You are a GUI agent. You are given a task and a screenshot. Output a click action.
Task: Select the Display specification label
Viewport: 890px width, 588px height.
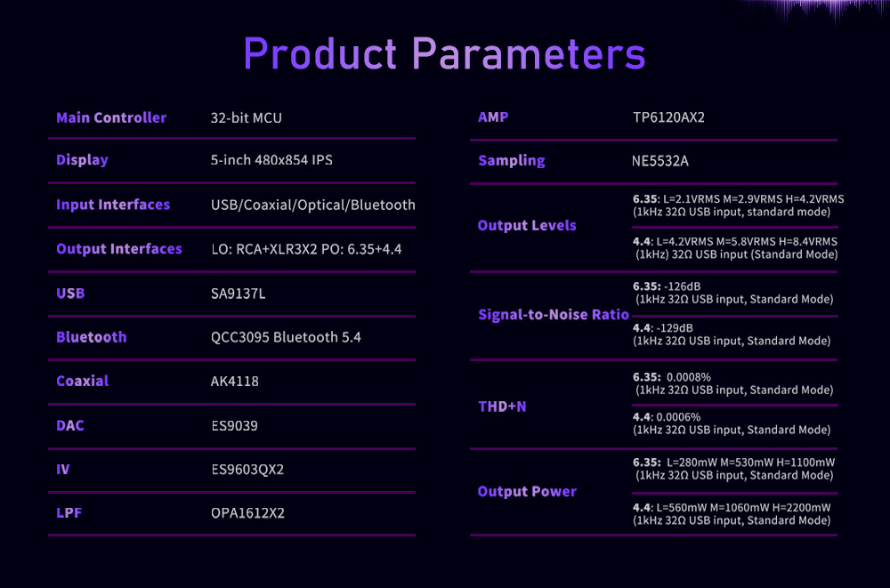coord(82,160)
